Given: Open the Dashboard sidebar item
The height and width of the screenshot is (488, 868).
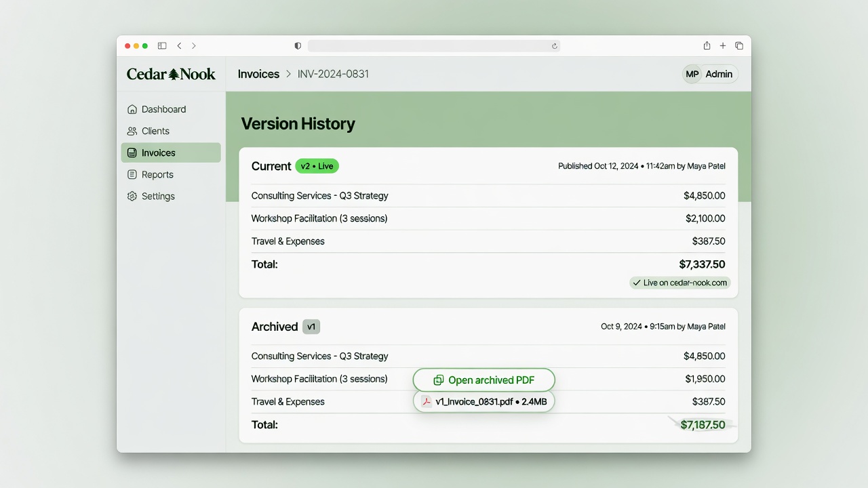Looking at the screenshot, I should (171, 109).
